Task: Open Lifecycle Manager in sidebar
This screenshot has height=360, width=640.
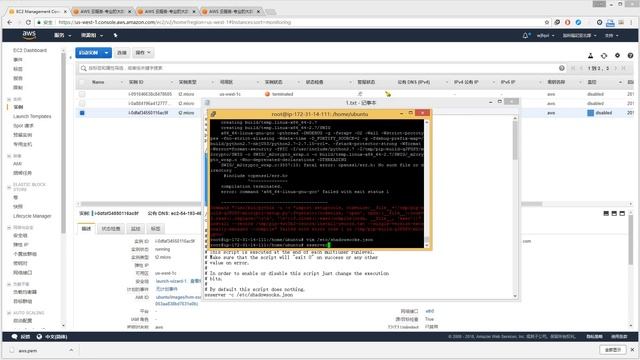Action: [x=32, y=216]
